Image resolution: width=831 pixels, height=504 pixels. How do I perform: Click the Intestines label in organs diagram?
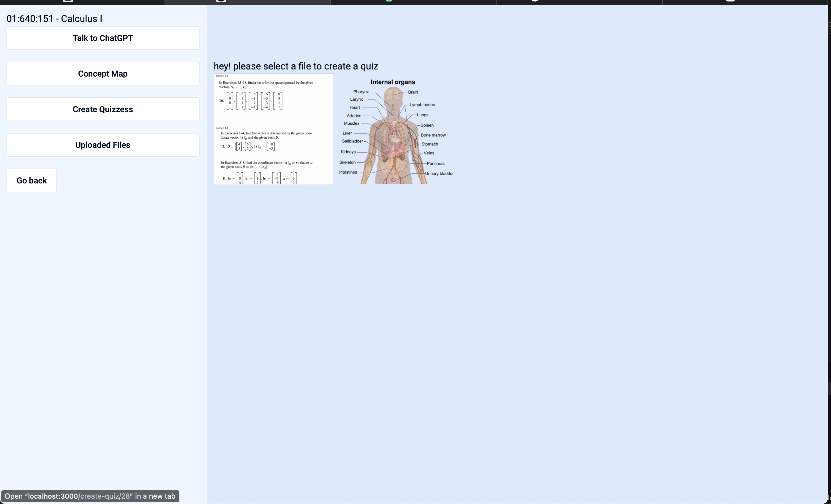348,172
